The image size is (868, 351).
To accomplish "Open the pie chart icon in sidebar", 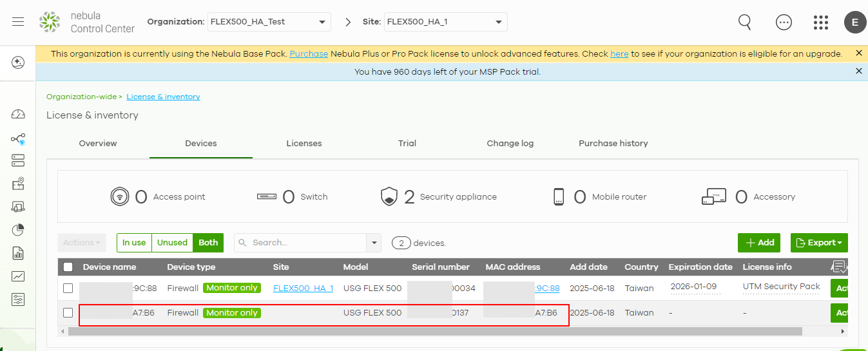I will click(x=18, y=230).
